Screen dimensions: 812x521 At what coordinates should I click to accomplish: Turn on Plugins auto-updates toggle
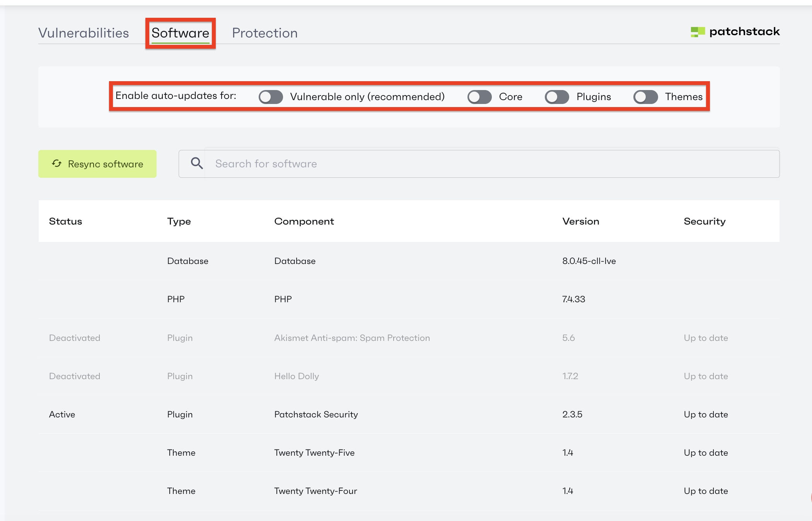point(557,97)
